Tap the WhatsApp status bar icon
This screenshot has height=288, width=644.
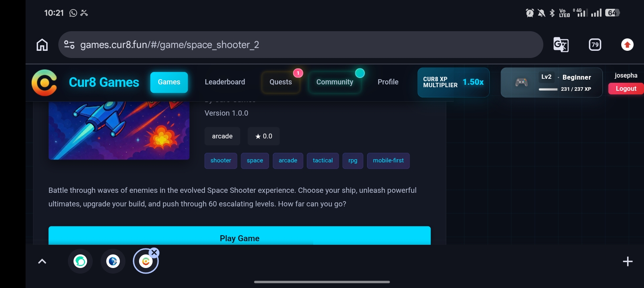pyautogui.click(x=73, y=13)
